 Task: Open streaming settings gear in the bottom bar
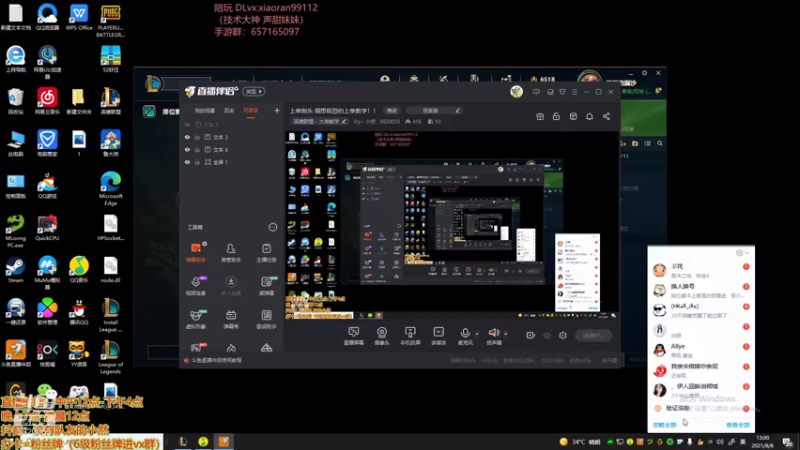563,335
